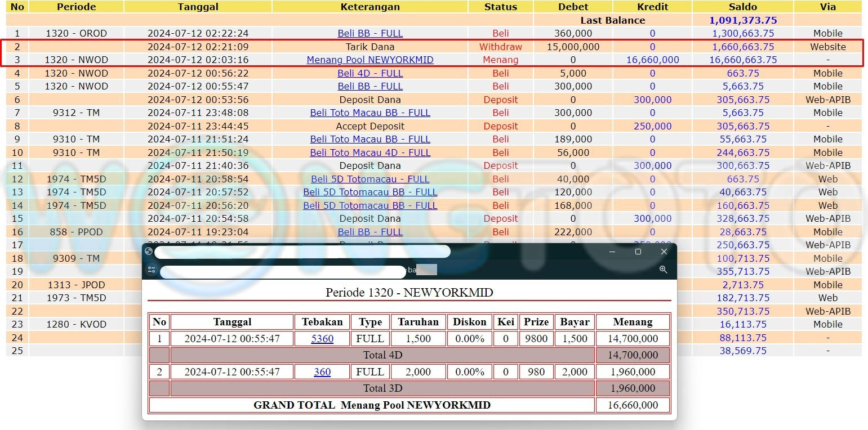Viewport: 868px width, 430px height.
Task: Click the globe icon in popup title bar
Action: tap(149, 252)
